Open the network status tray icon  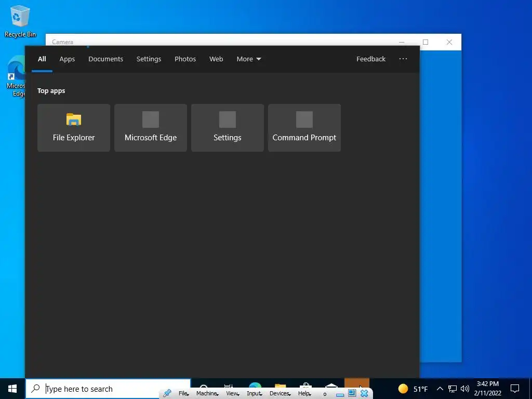453,389
